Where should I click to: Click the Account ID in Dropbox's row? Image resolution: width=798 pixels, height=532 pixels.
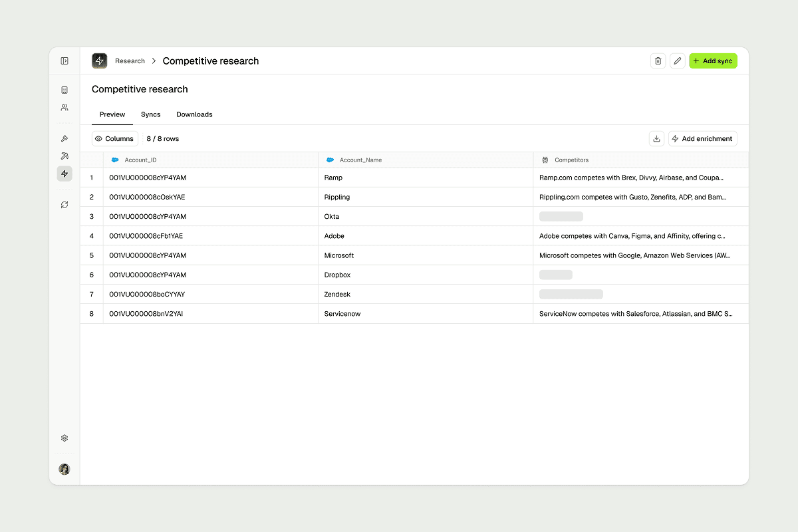click(148, 275)
